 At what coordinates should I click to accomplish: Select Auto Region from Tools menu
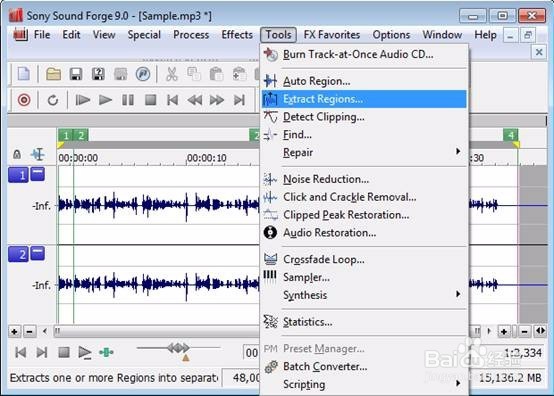pyautogui.click(x=364, y=81)
